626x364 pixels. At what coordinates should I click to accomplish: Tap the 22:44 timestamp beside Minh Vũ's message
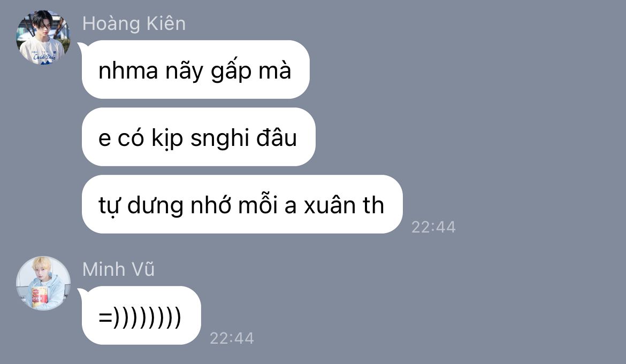pos(232,338)
